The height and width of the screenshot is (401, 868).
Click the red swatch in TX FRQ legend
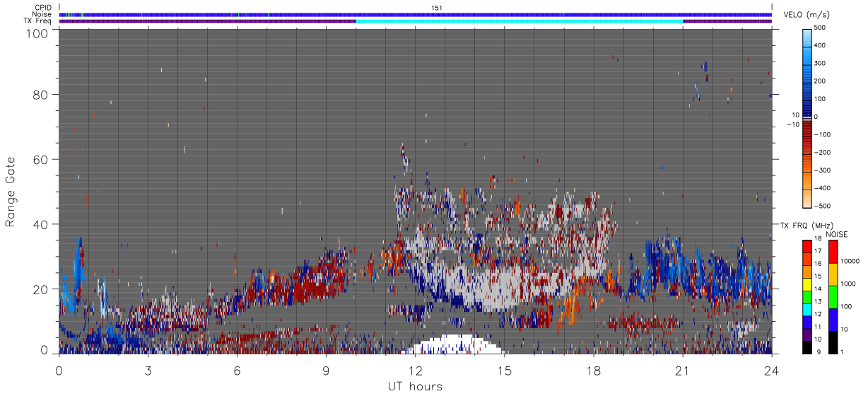(x=807, y=245)
